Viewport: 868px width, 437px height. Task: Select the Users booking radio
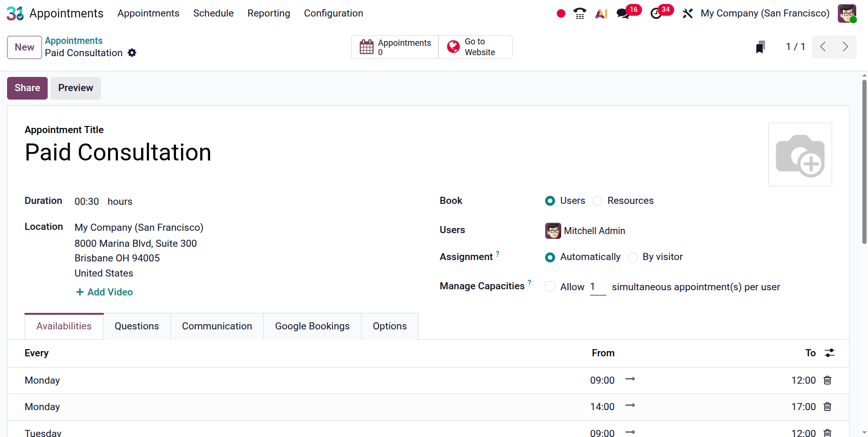click(550, 201)
